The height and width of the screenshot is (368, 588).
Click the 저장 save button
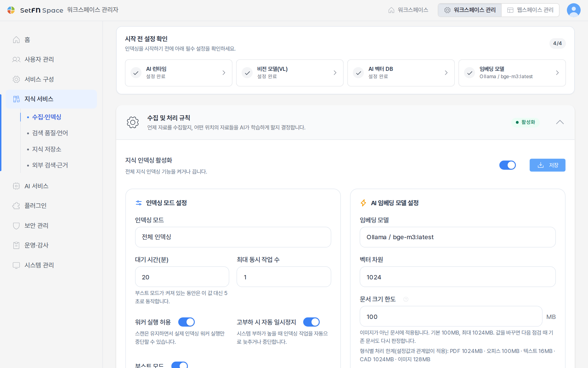(x=547, y=165)
